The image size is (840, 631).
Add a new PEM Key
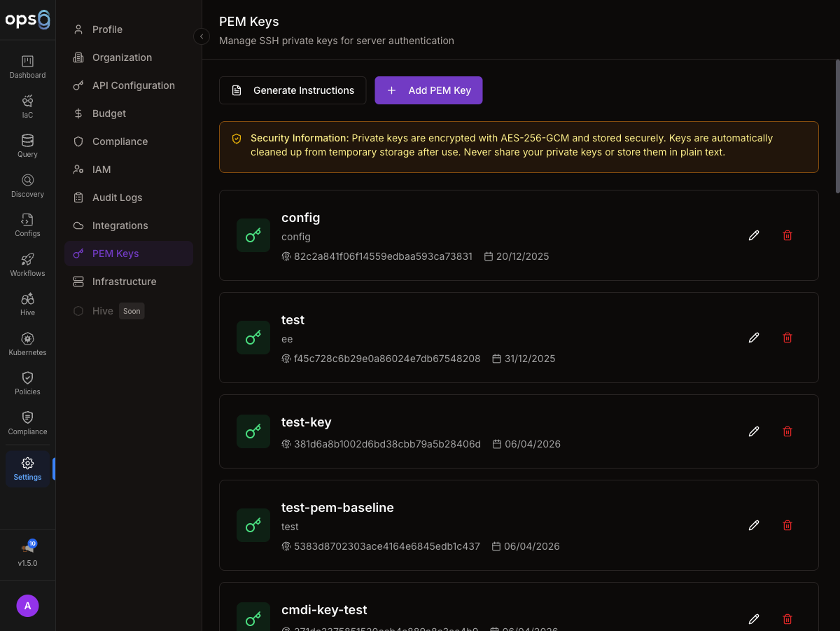[x=428, y=90]
